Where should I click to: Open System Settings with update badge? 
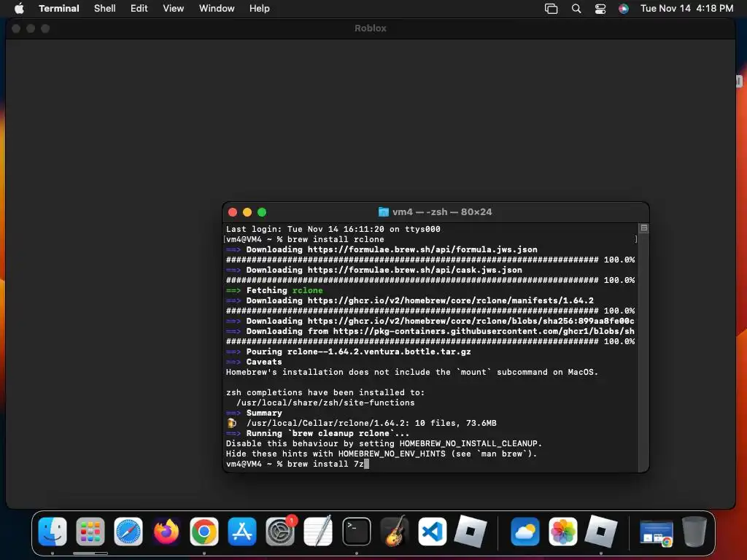(x=280, y=532)
